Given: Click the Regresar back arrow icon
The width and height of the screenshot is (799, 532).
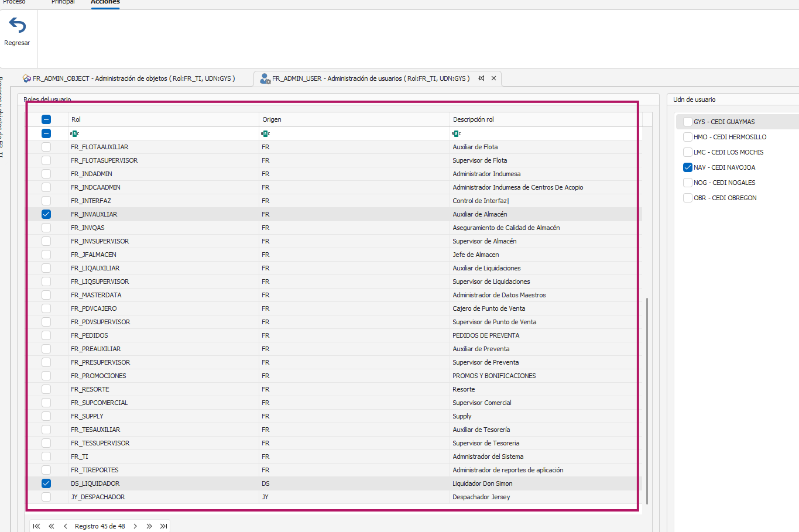Looking at the screenshot, I should tap(18, 26).
